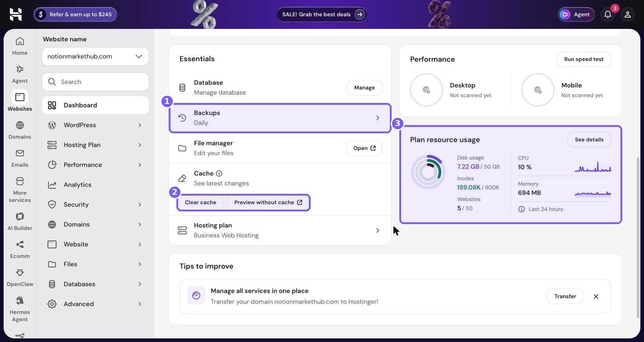Open More services in left rail
Viewport: 644px width, 342px height.
[x=20, y=189]
